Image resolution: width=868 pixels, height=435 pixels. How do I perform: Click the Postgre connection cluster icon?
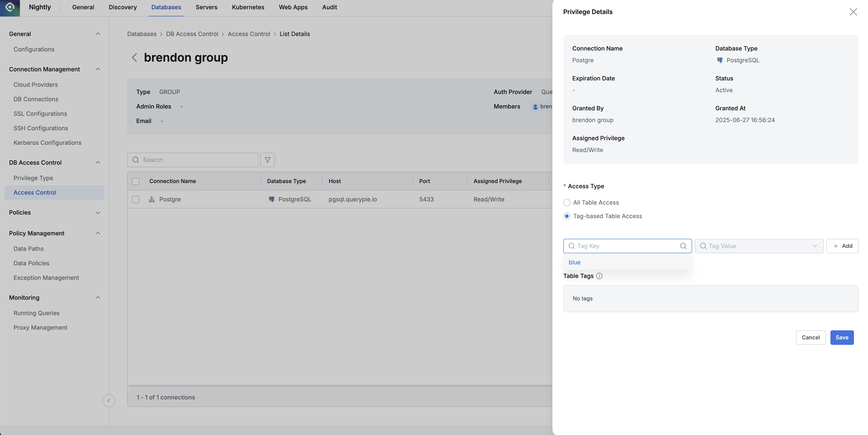click(152, 199)
